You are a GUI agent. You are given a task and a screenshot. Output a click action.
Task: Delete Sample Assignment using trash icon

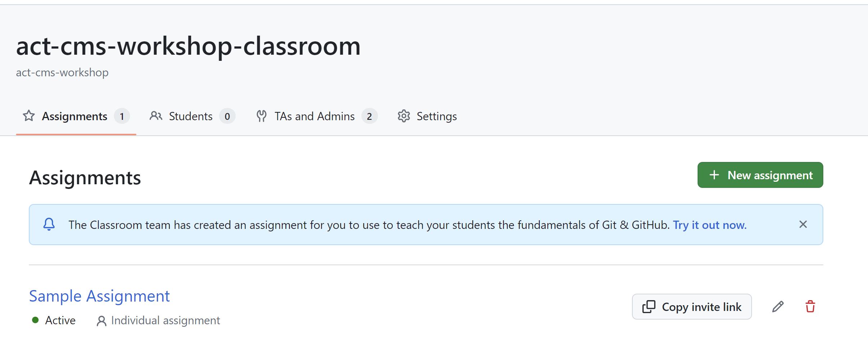pos(810,307)
